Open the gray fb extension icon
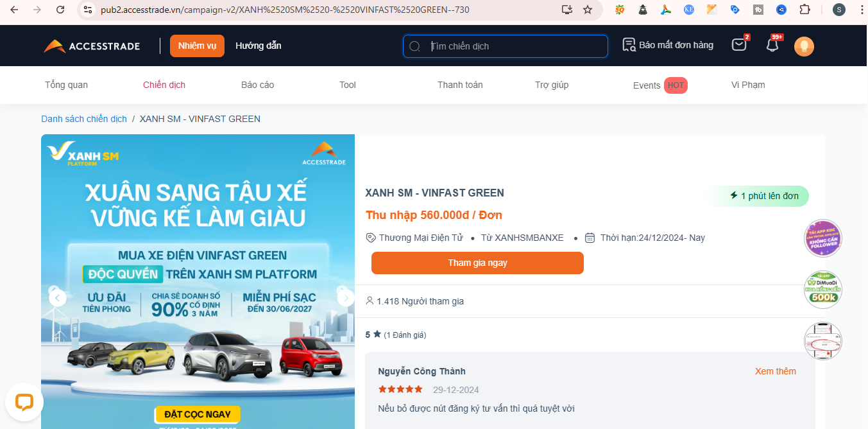 click(x=758, y=10)
